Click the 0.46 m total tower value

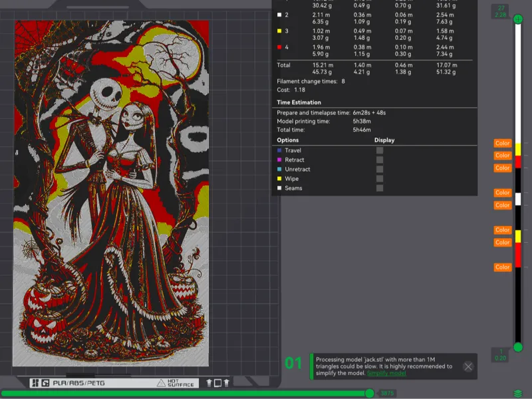[404, 65]
